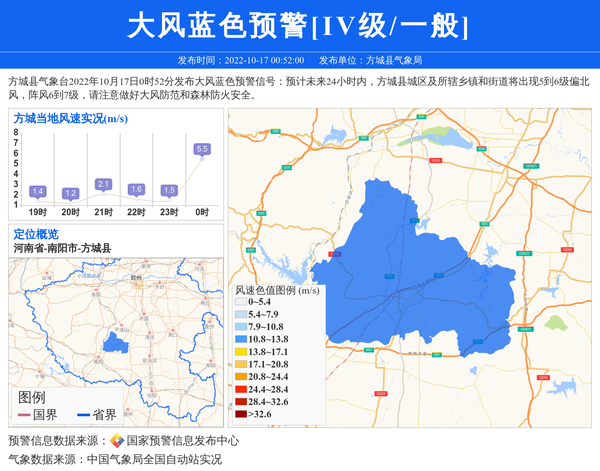Image resolution: width=600 pixels, height=471 pixels.
Task: Click the 0~5.4 legend swatch
Action: point(240,302)
